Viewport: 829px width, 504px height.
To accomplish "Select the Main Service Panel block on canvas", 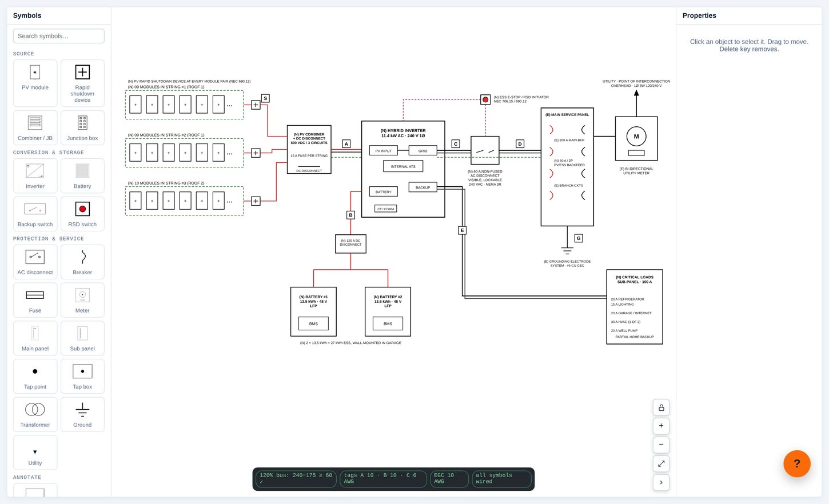I will [x=567, y=167].
